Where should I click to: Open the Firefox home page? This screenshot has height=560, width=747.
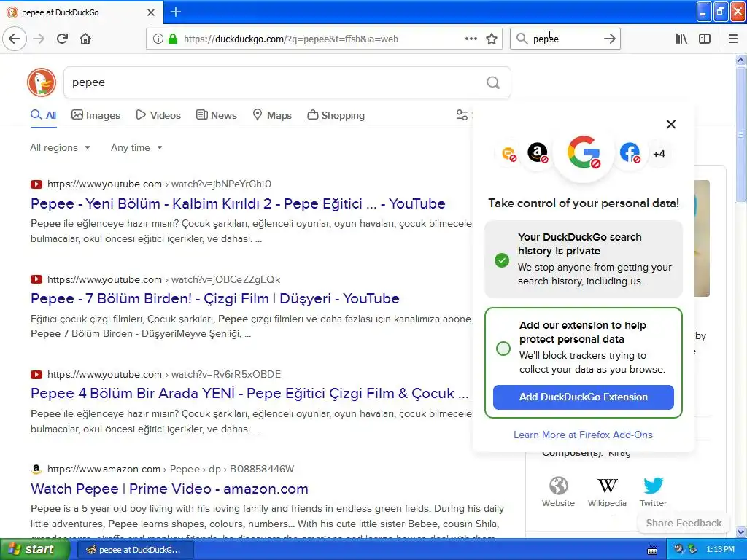(x=85, y=39)
